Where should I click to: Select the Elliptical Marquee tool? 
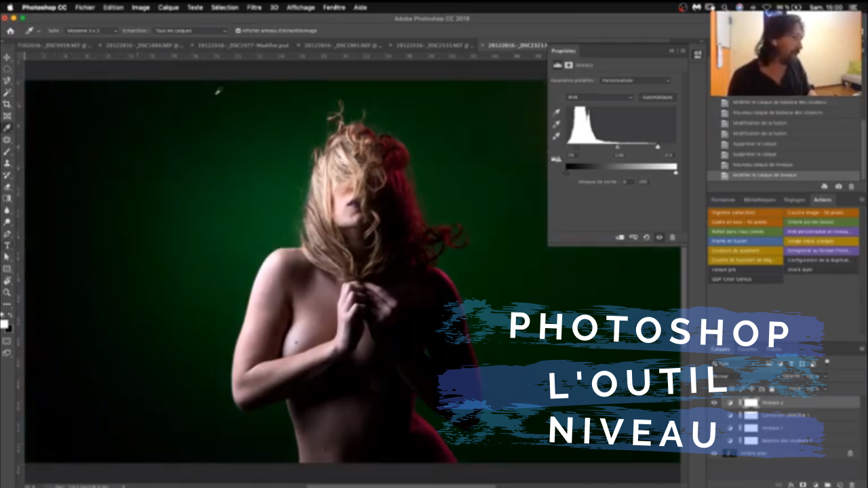click(x=7, y=69)
